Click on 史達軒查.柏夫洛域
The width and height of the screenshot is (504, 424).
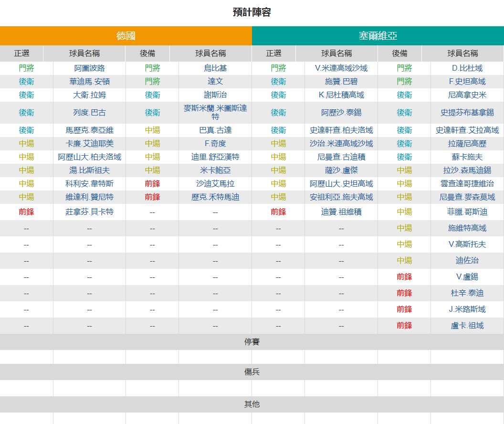point(341,130)
